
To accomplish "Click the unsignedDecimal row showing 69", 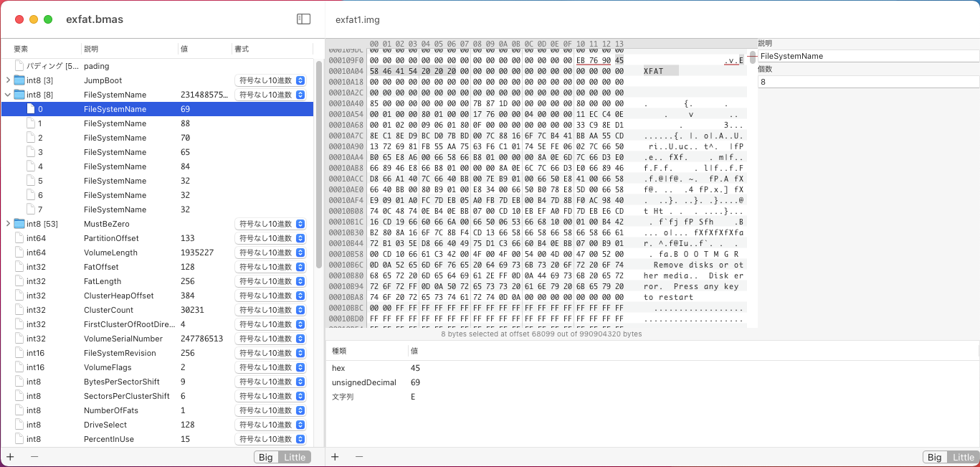I will coord(652,382).
